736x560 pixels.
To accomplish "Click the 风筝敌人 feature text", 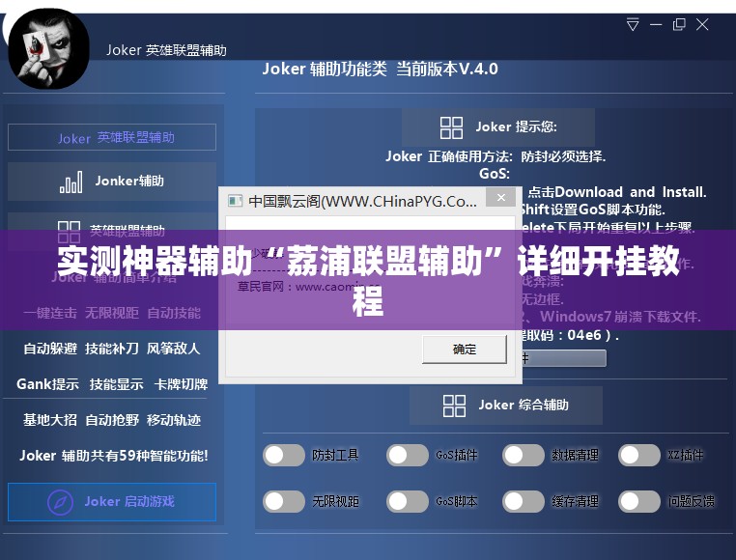I will [x=174, y=349].
